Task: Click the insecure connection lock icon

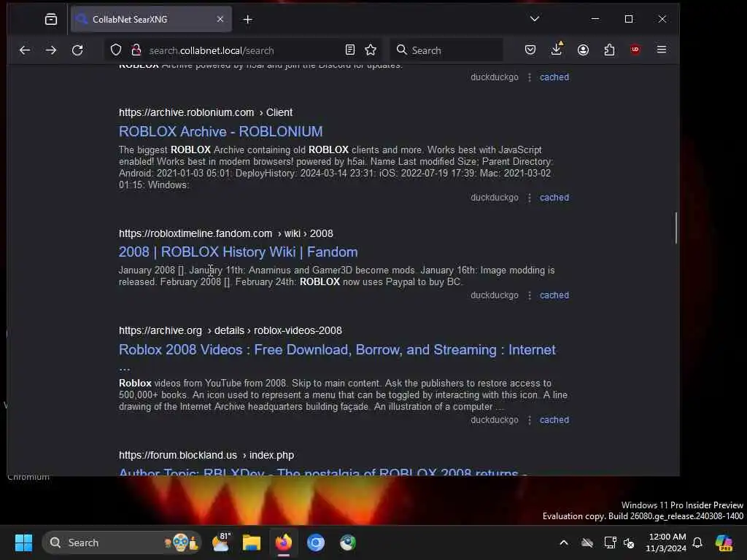Action: point(136,50)
